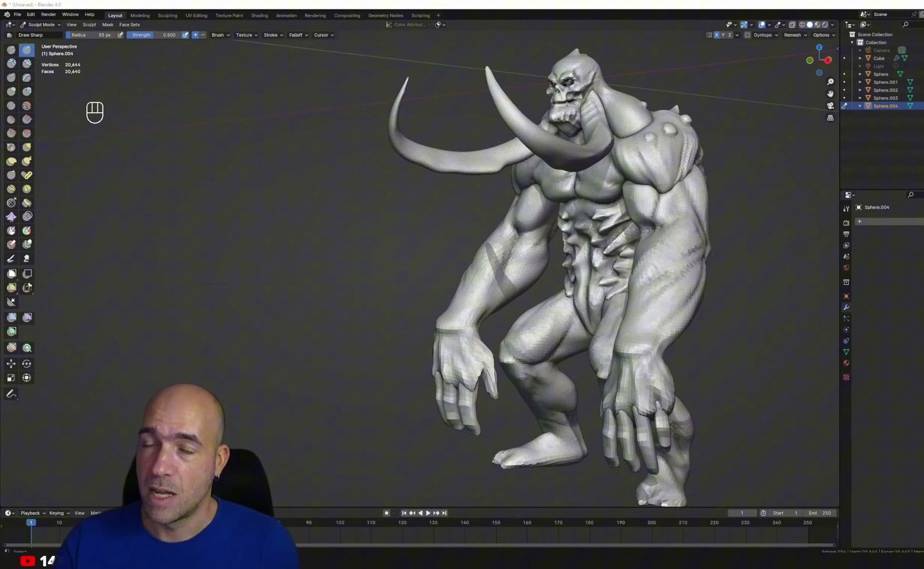Switch perspective/orthographic grid icon
The width and height of the screenshot is (924, 569).
coord(830,118)
